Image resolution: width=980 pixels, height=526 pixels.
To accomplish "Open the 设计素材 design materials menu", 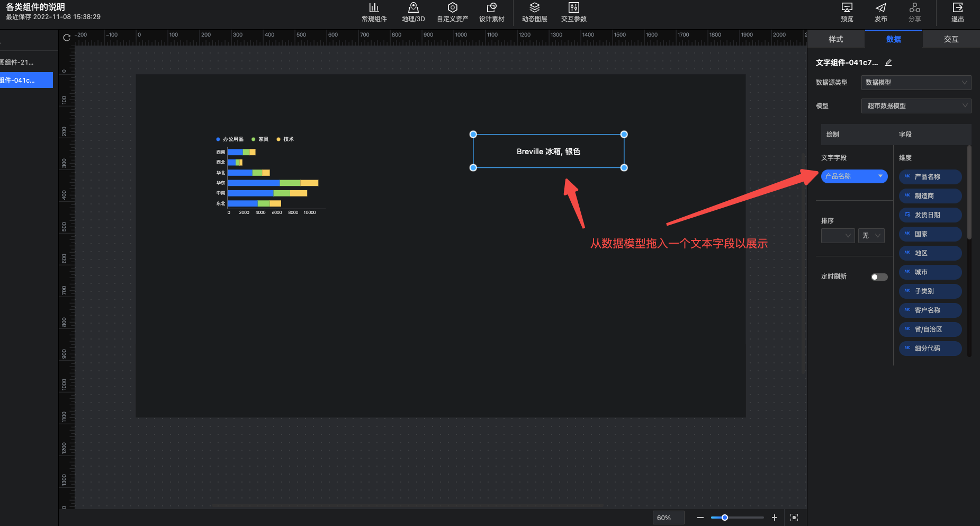I will (x=491, y=12).
